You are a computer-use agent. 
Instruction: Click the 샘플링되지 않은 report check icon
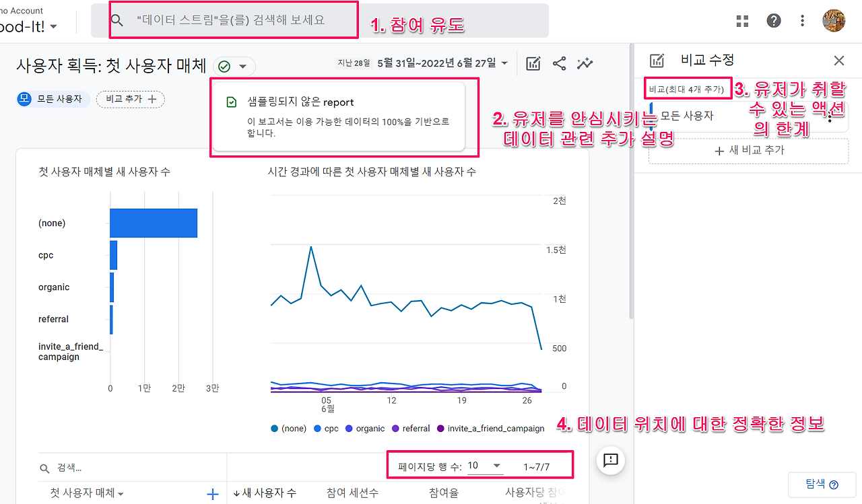click(x=232, y=102)
